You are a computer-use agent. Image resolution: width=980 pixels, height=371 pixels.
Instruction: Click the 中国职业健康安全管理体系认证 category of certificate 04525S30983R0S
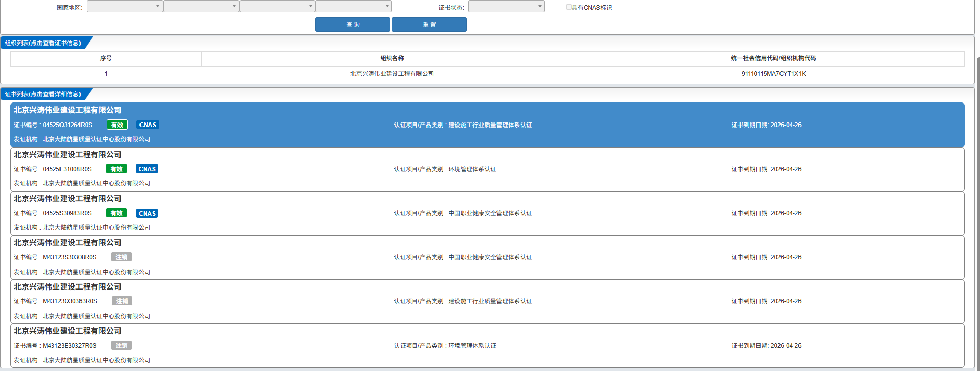point(490,213)
